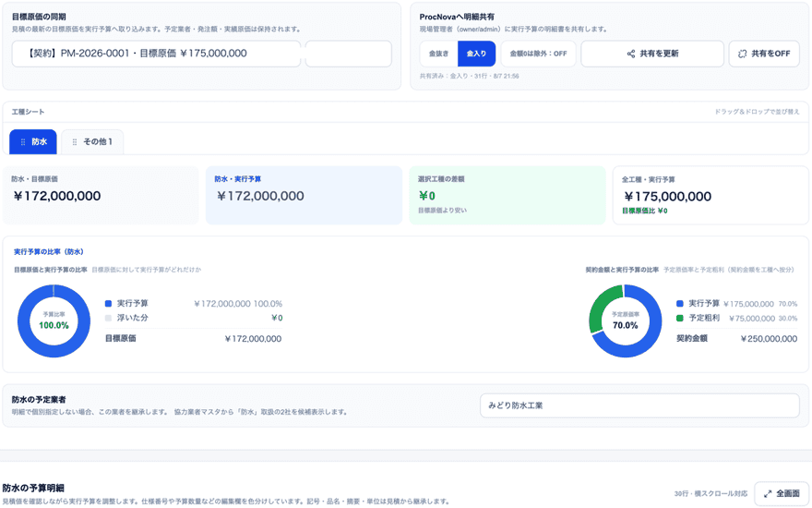
Task: Click the ドラッグ＆ドロップで並び替え hint
Action: pos(758,112)
